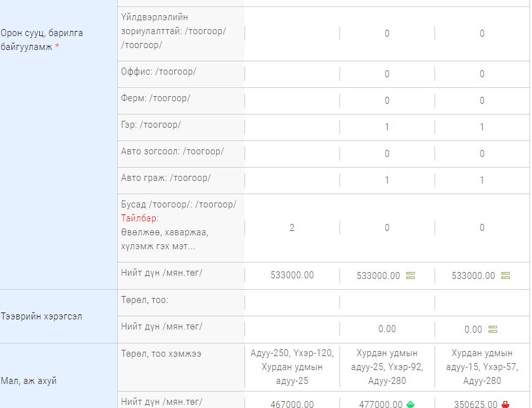Click the green up arrow beside 477000.00

click(x=410, y=404)
